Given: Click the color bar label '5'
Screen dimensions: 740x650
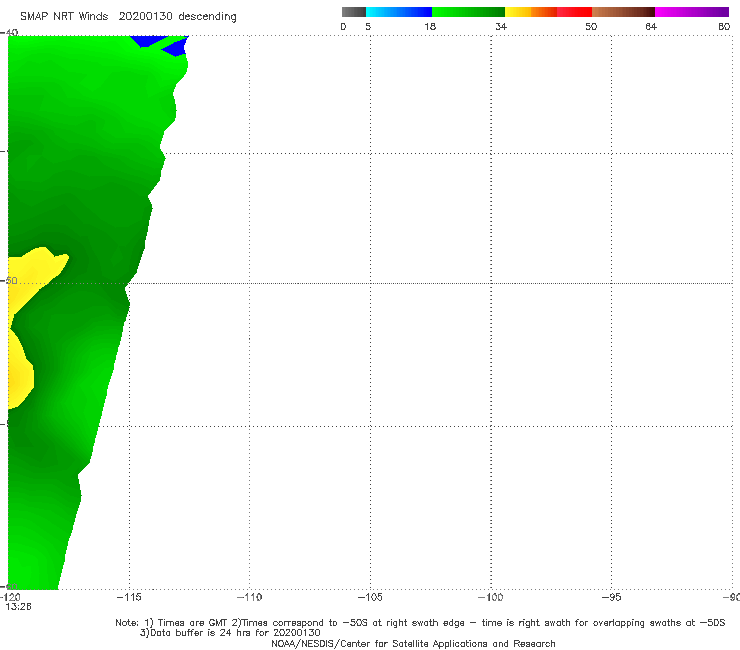Looking at the screenshot, I should click(x=368, y=26).
